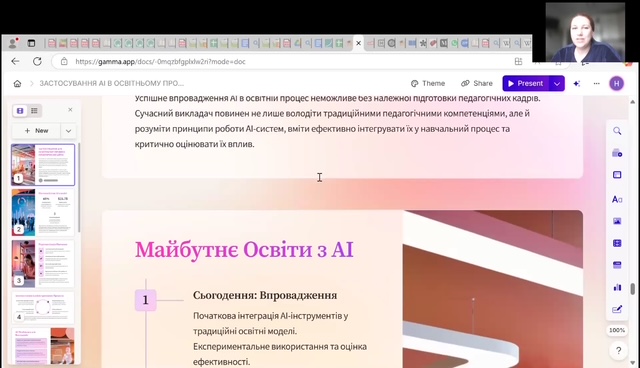Switch sidebar to filmstrip view
Image resolution: width=640 pixels, height=368 pixels.
pos(20,111)
